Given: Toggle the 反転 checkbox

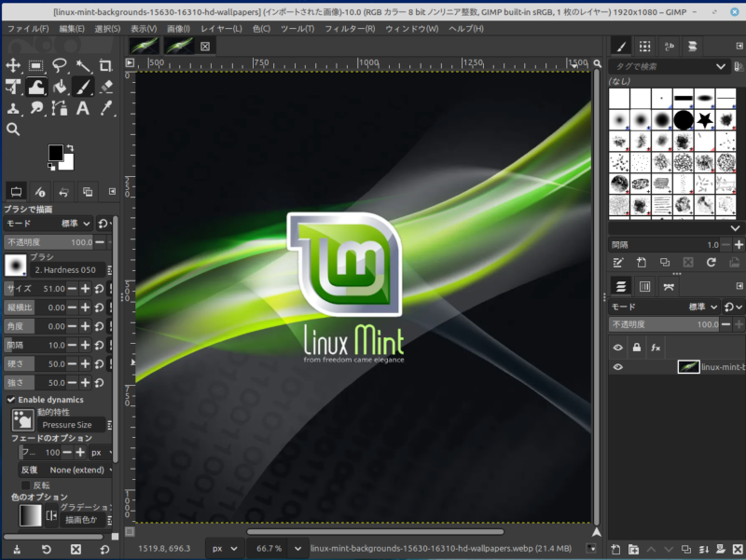Looking at the screenshot, I should (25, 485).
